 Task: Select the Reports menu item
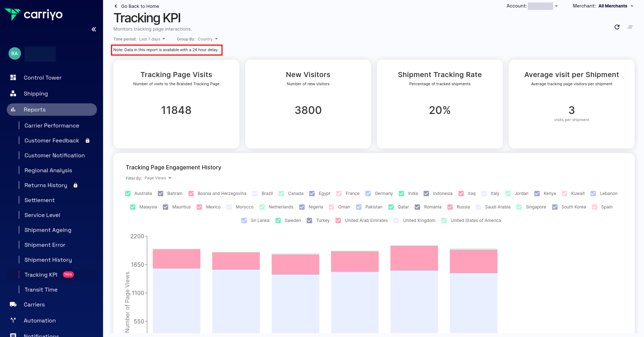pos(52,109)
